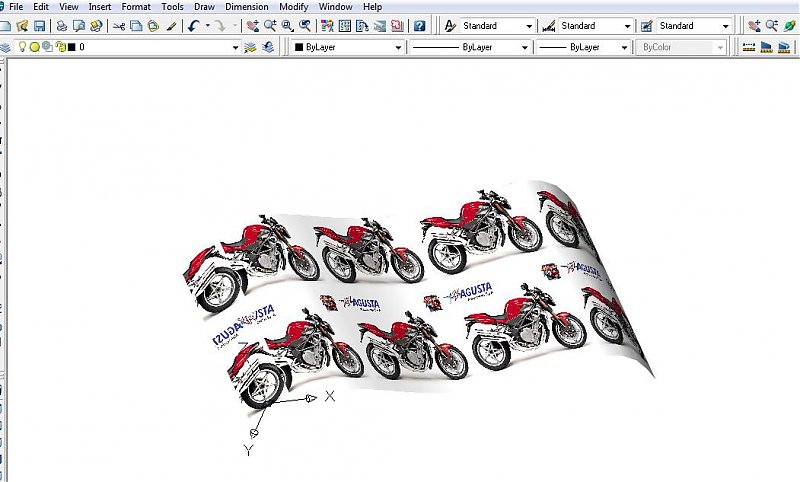Click the Undo arrow icon

193,26
